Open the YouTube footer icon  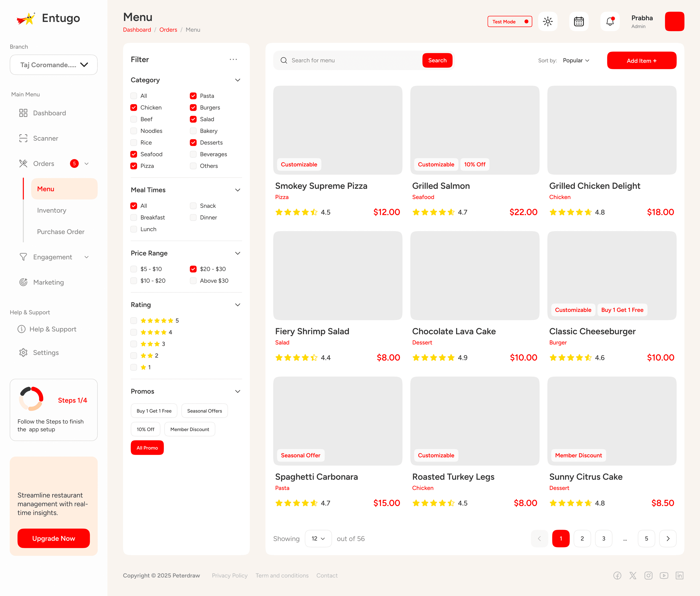pos(664,575)
